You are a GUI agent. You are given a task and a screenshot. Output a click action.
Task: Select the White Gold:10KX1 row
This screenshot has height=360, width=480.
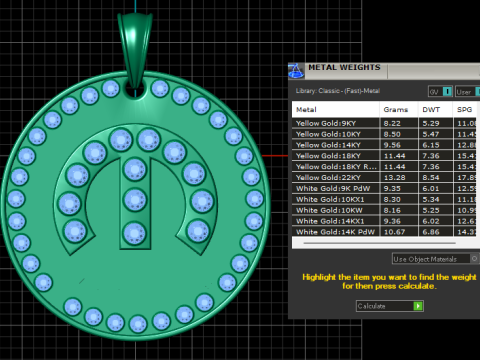pyautogui.click(x=384, y=200)
